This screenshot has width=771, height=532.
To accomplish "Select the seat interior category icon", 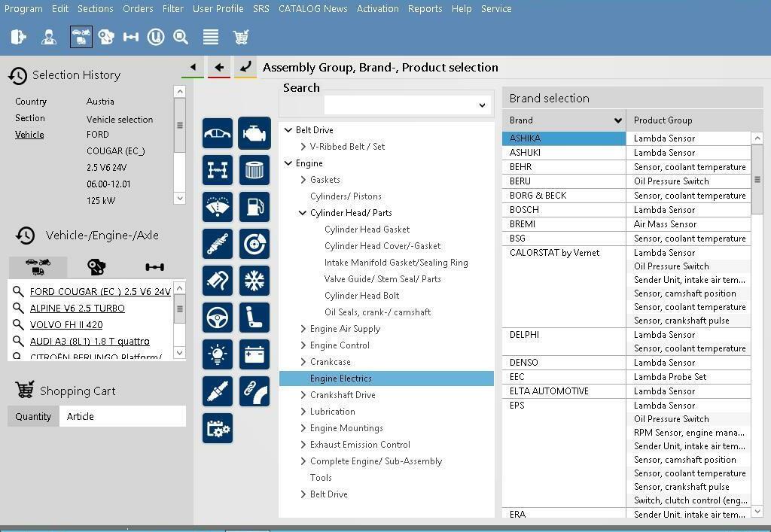I will point(254,318).
